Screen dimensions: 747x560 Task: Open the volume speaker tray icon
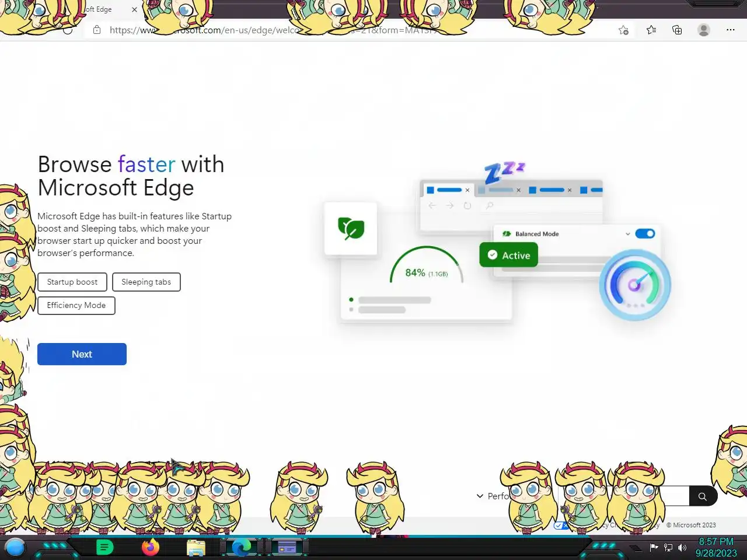click(x=682, y=547)
